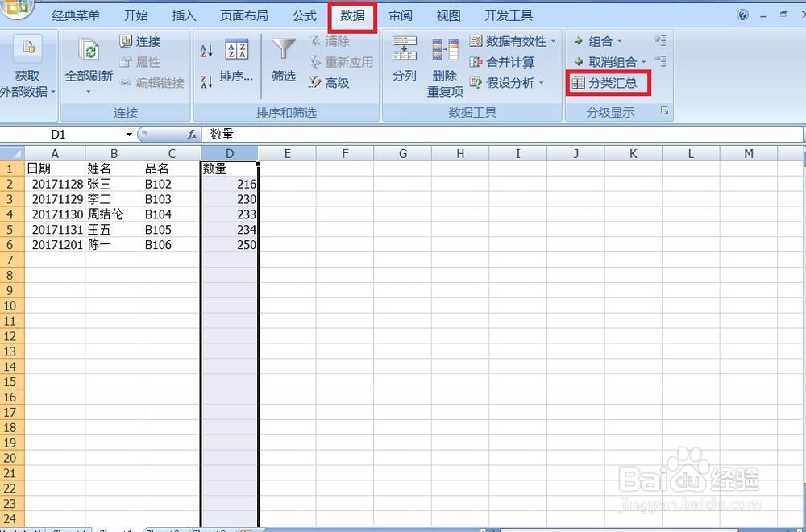Select the cell containing 品名
806x532 pixels.
click(x=172, y=168)
